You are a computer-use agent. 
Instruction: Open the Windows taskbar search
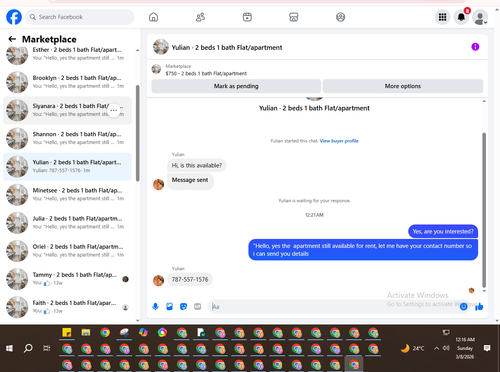point(28,348)
